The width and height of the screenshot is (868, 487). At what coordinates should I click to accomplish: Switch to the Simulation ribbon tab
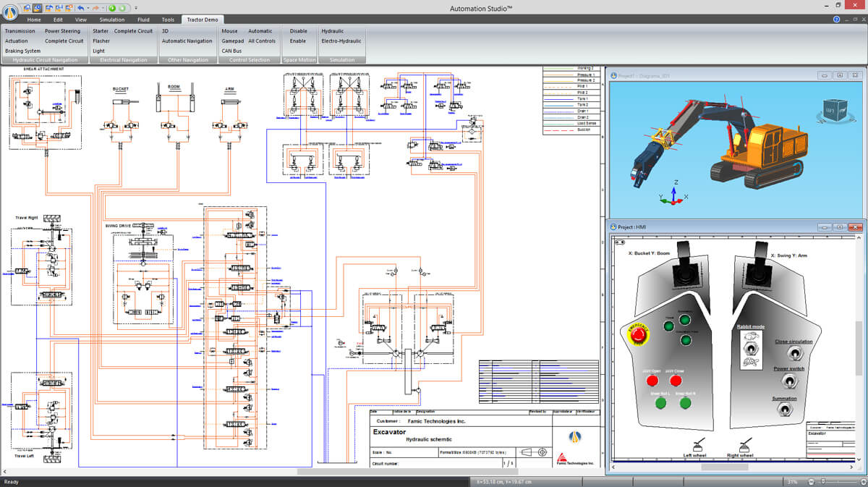tap(112, 20)
